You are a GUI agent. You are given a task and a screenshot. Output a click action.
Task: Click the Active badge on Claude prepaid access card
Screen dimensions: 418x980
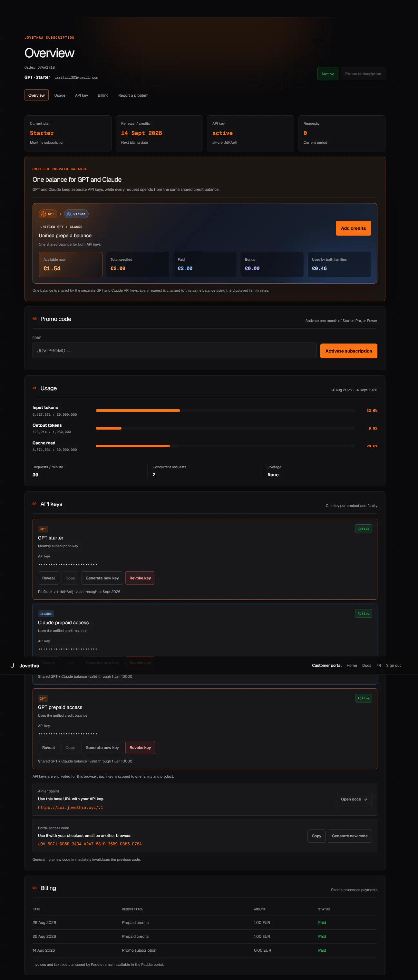363,613
